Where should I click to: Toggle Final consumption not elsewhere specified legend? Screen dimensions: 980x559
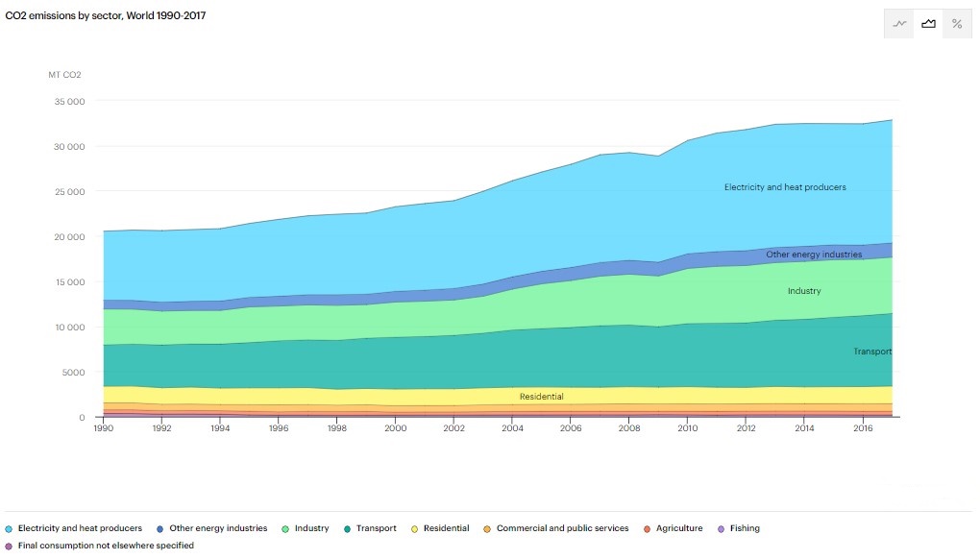(106, 546)
